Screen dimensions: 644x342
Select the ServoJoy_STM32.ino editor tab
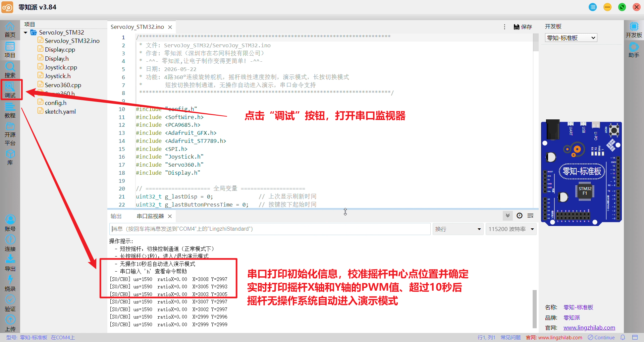(137, 27)
